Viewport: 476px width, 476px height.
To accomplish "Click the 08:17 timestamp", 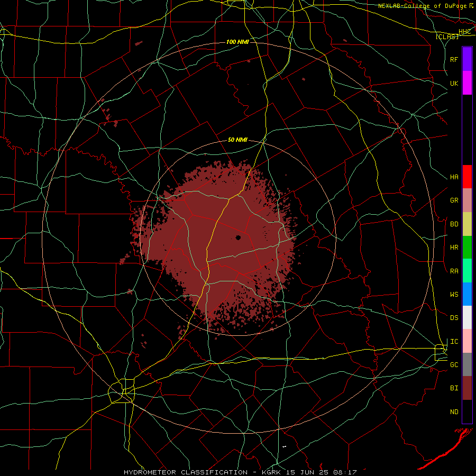I will click(344, 472).
